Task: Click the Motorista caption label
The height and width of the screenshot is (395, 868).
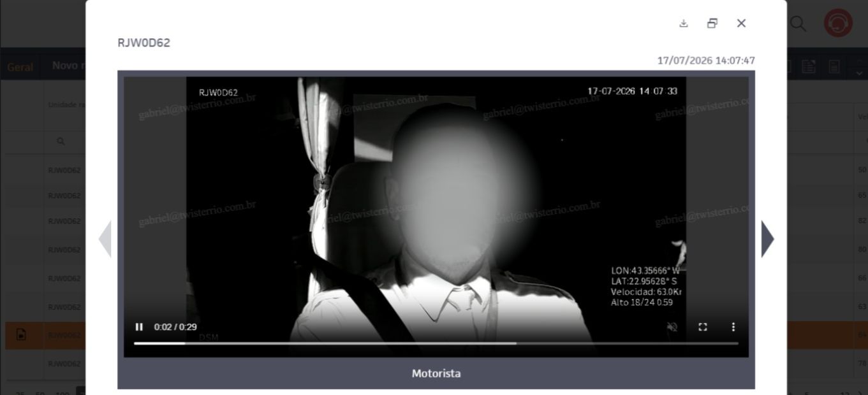Action: click(x=436, y=373)
